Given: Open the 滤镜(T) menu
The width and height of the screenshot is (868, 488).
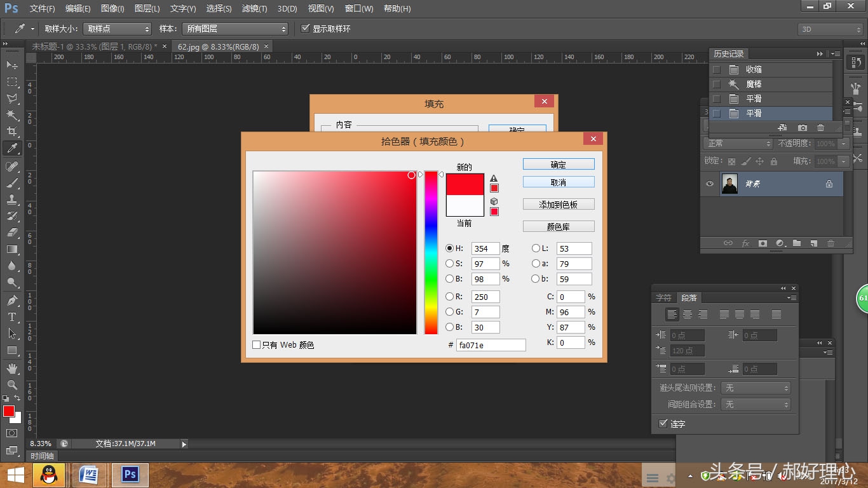Looking at the screenshot, I should tap(254, 9).
